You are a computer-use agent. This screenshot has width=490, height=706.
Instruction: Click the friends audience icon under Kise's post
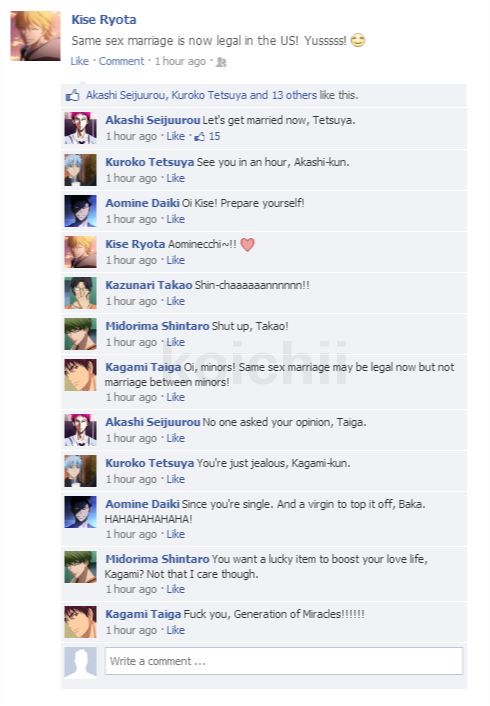[x=221, y=62]
